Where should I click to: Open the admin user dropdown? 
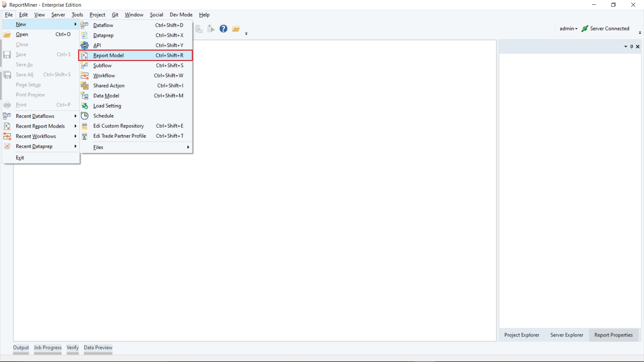pos(568,29)
